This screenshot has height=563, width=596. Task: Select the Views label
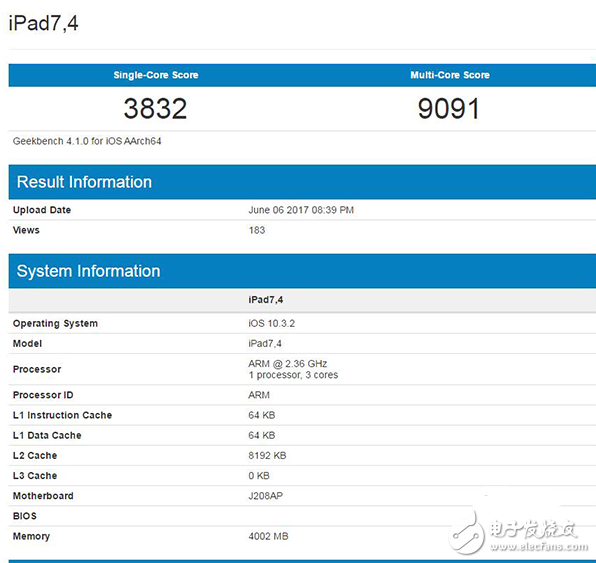(26, 230)
